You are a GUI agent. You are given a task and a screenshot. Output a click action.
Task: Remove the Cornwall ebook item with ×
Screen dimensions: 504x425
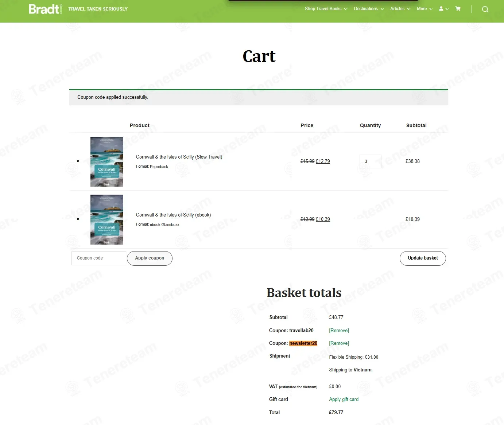click(x=78, y=219)
